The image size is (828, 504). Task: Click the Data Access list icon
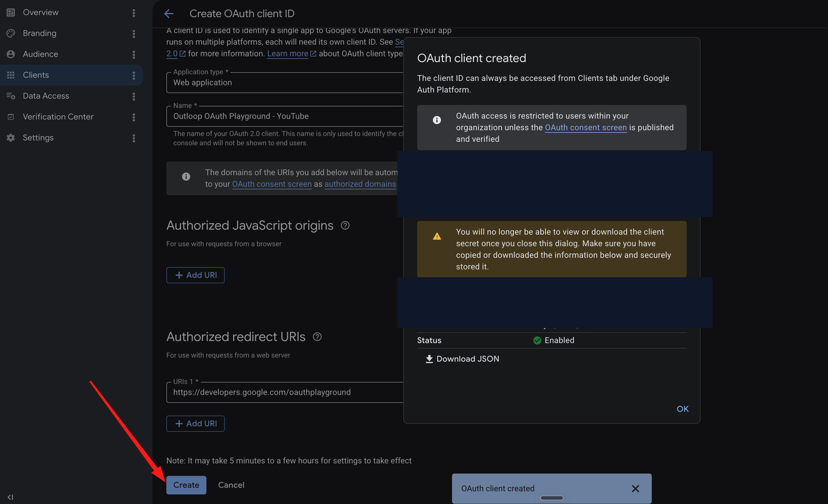click(11, 96)
